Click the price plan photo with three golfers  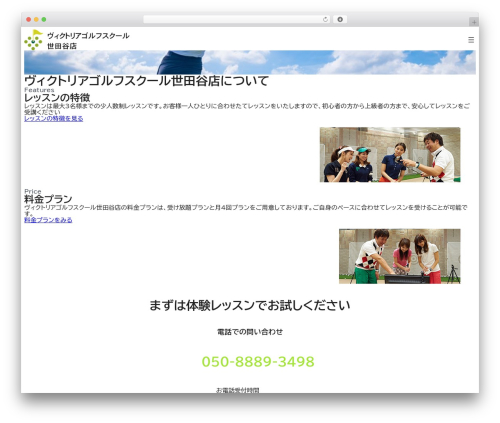pos(400,256)
